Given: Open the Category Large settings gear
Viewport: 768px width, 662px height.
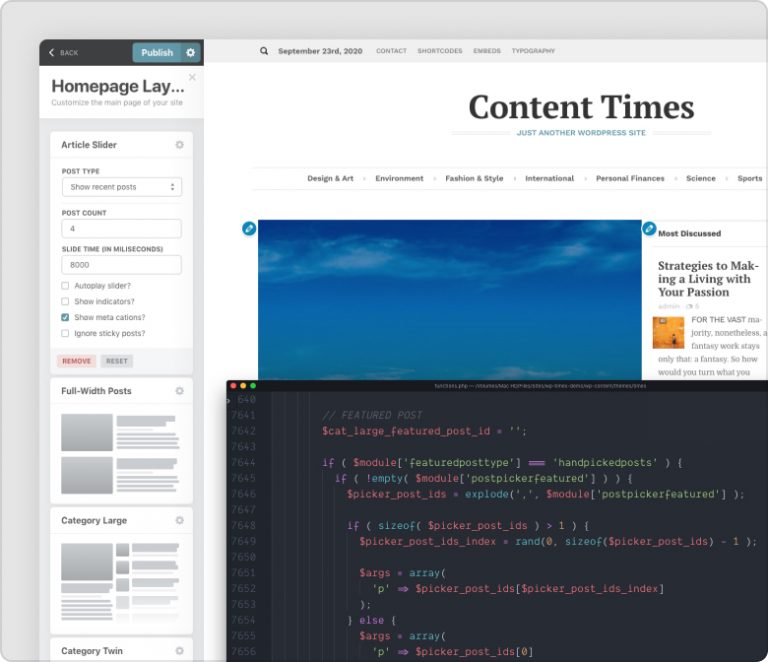Looking at the screenshot, I should [180, 521].
